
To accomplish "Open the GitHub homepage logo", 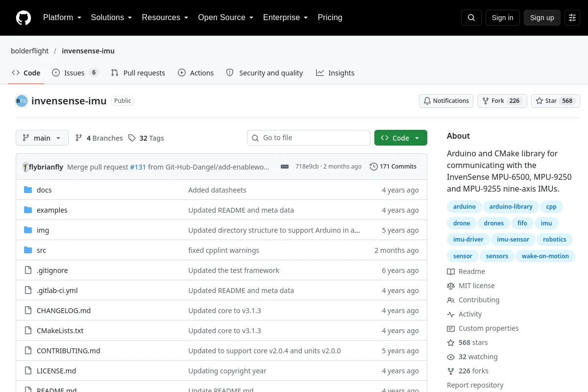I will coord(24,18).
